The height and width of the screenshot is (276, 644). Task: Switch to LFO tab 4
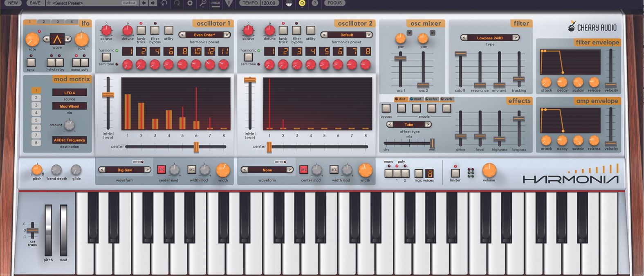click(x=72, y=22)
